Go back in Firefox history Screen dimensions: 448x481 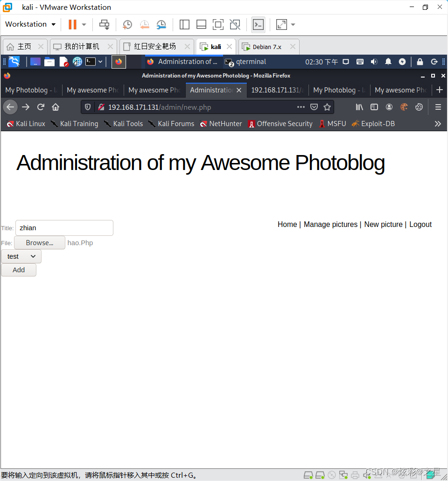tap(10, 107)
